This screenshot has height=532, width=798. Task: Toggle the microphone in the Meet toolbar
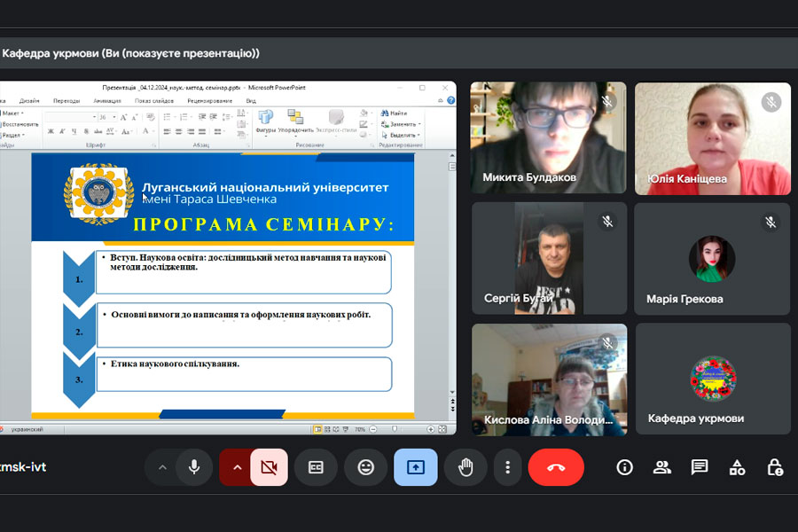pyautogui.click(x=193, y=467)
